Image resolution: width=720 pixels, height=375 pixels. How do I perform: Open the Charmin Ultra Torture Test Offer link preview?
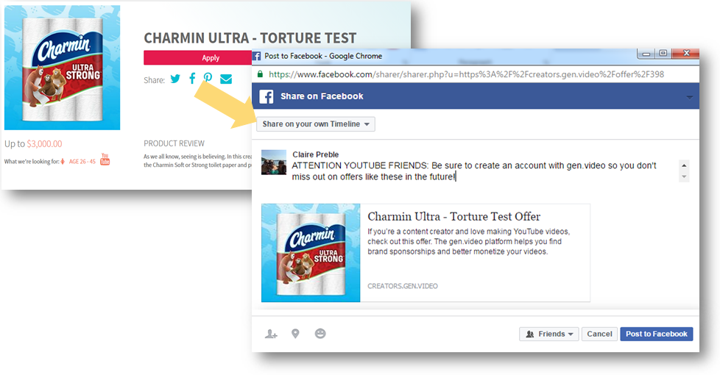(426, 253)
